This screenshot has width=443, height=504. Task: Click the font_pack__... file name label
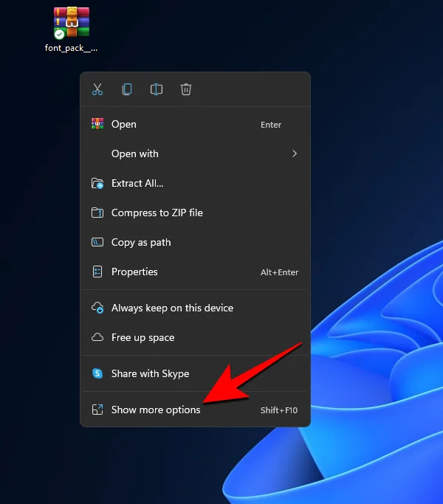71,48
